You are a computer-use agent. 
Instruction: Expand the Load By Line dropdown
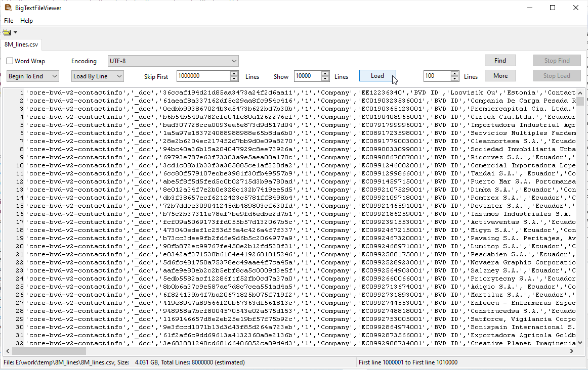point(97,76)
